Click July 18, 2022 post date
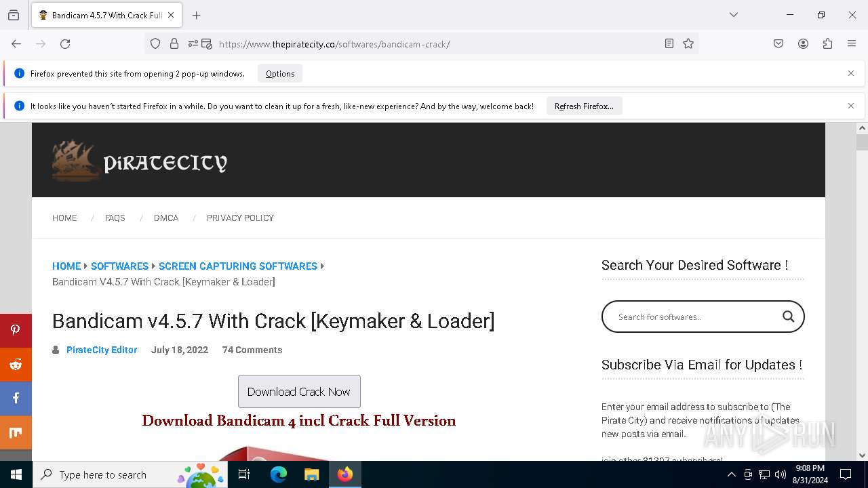Image resolution: width=868 pixels, height=488 pixels. pos(180,350)
